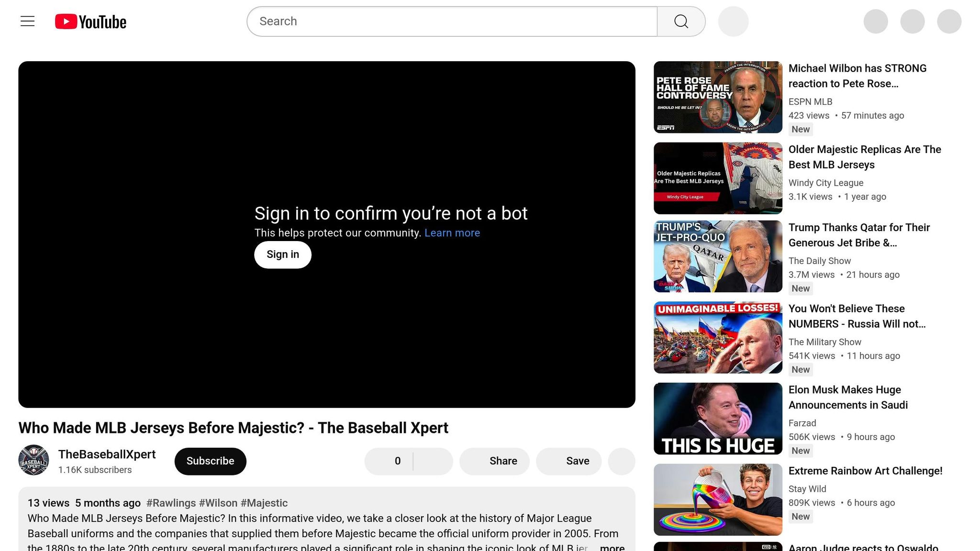
Task: Subscribe to TheBaseballXpert channel
Action: tap(210, 461)
